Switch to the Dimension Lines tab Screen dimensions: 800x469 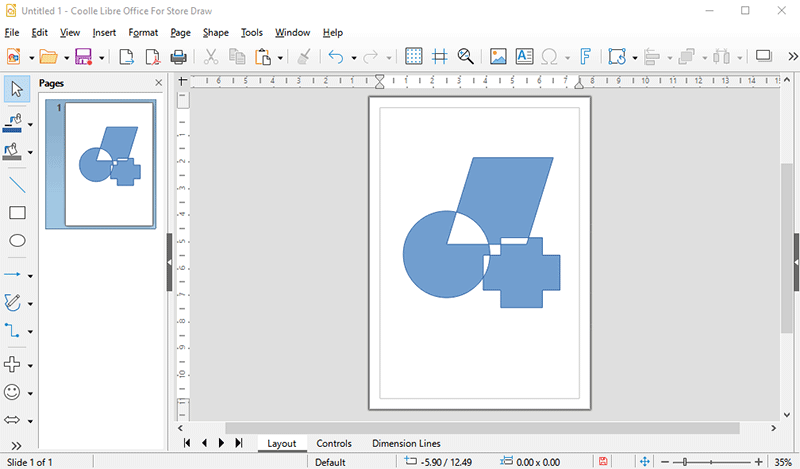point(406,444)
